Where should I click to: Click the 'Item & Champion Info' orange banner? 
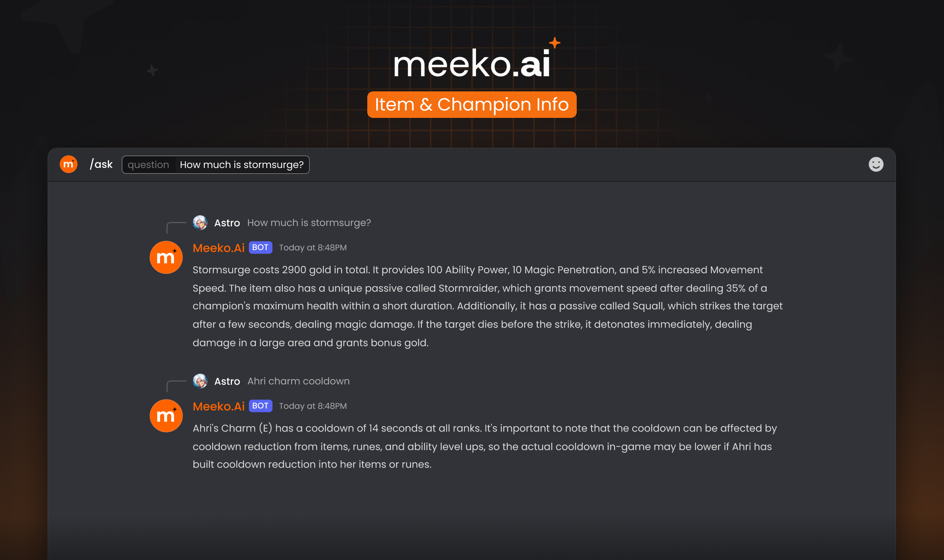click(472, 105)
